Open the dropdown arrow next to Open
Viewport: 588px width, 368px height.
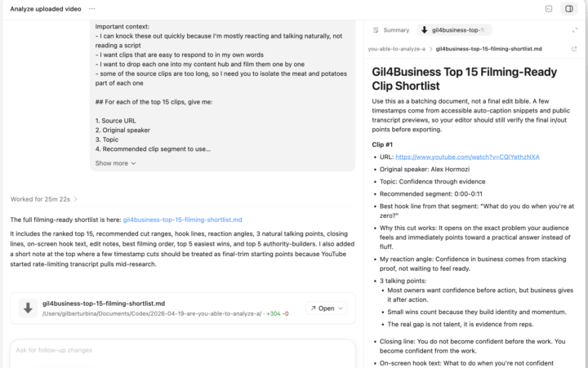[341, 308]
